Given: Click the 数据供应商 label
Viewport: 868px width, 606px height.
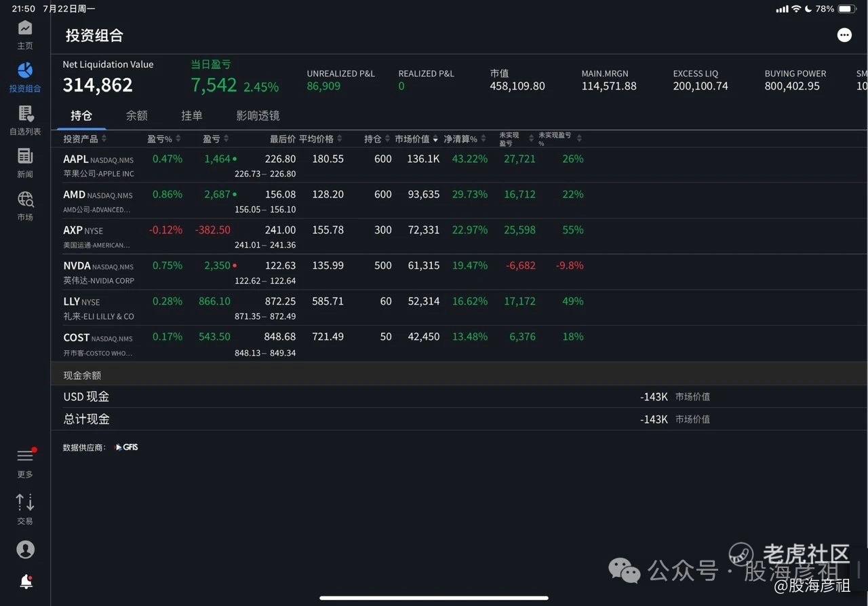Looking at the screenshot, I should [x=85, y=448].
